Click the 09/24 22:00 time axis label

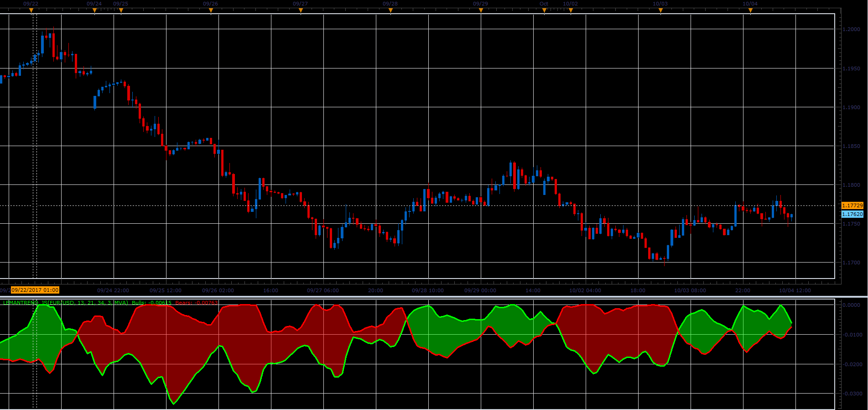(113, 290)
